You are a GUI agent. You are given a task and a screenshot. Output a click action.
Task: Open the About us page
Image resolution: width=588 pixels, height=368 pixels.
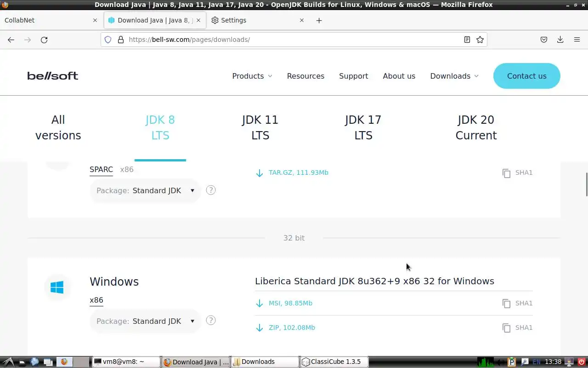click(x=399, y=76)
